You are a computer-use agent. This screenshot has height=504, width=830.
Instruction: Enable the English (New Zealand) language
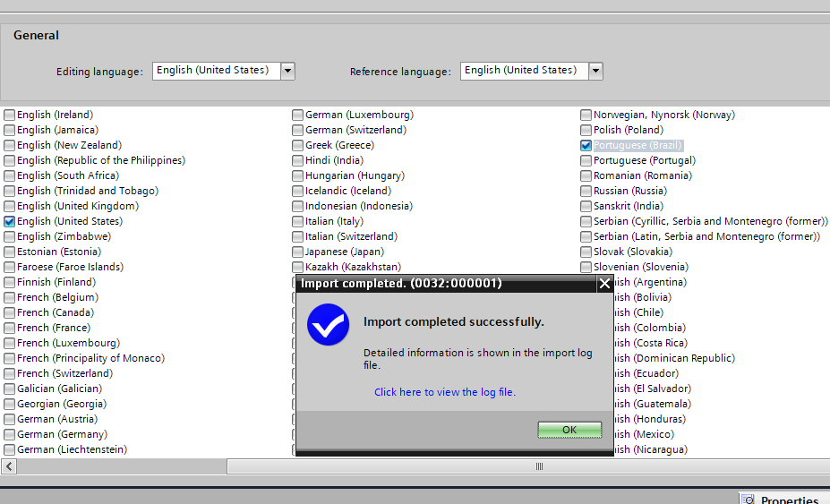(x=9, y=145)
